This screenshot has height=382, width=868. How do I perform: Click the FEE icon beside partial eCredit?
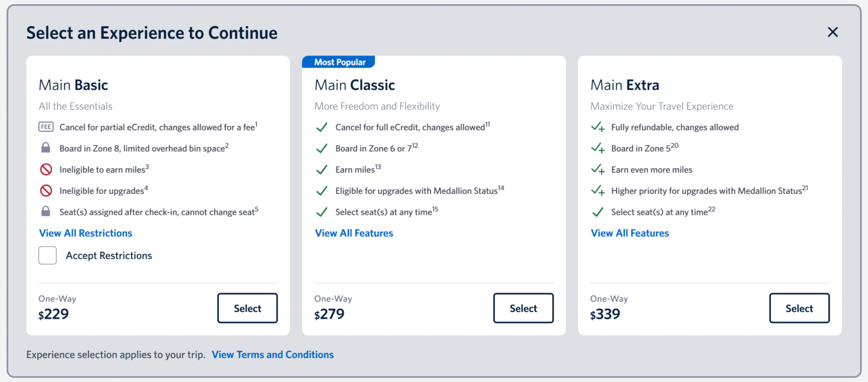(46, 127)
